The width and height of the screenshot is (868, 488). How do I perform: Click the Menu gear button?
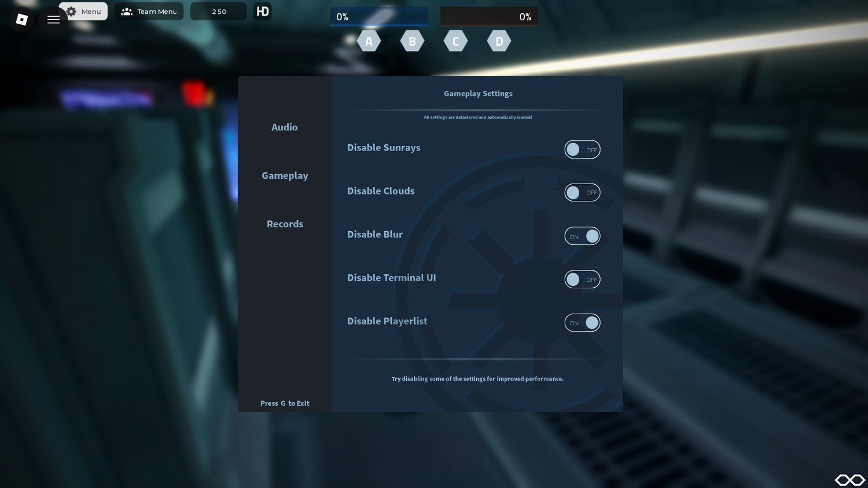click(83, 12)
